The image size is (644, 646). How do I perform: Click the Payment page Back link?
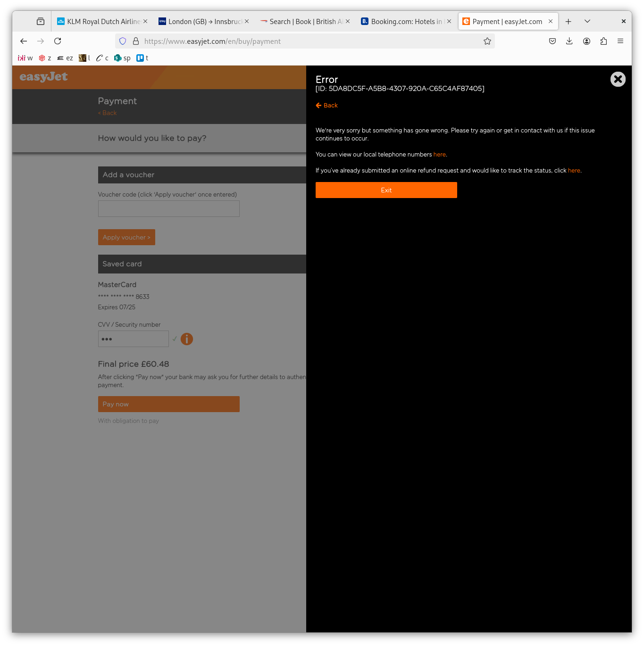[x=107, y=113]
